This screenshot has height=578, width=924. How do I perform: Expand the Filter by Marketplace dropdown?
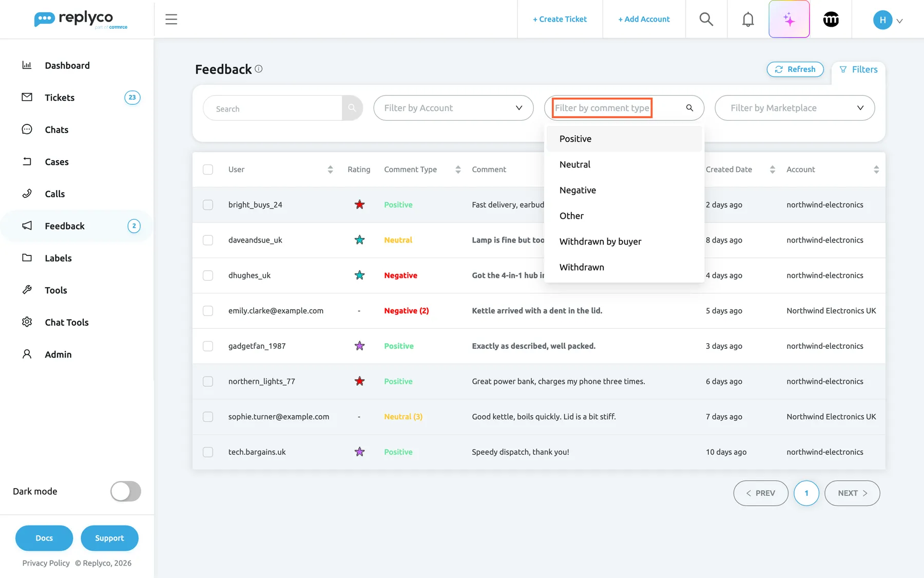pos(795,108)
